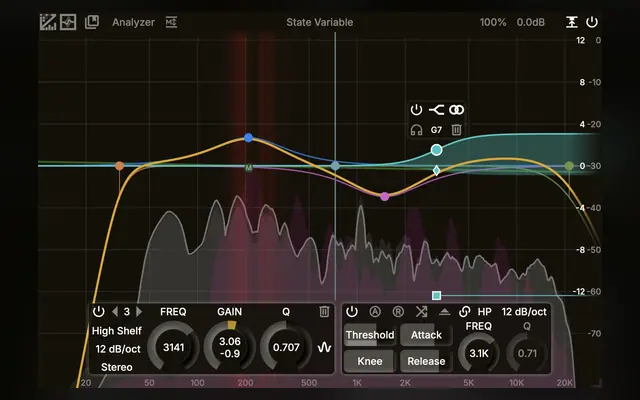
Task: Click the crossed arrows swap icon
Action: click(422, 312)
